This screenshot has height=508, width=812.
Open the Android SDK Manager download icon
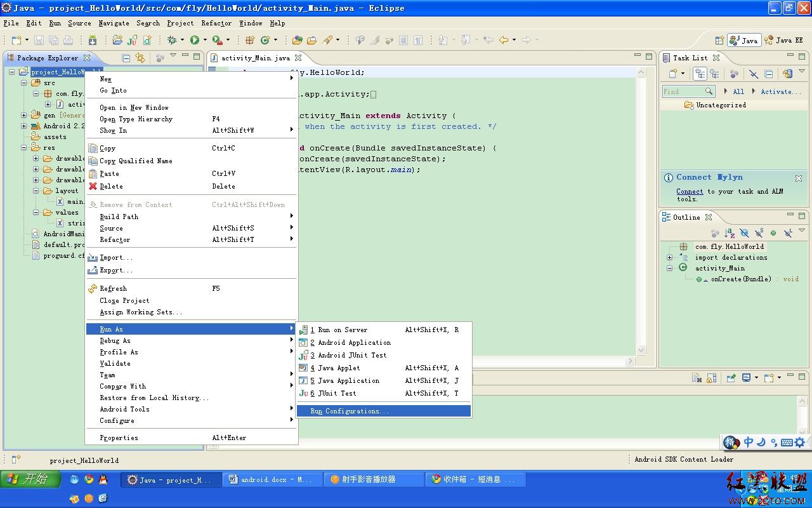93,40
